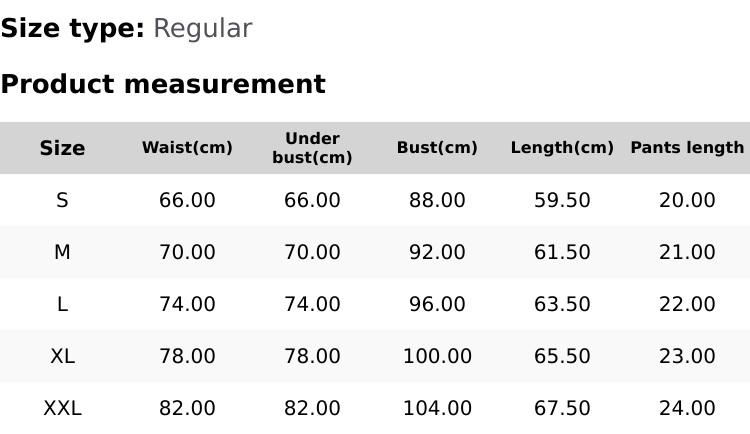Select the S size row label

pos(62,200)
